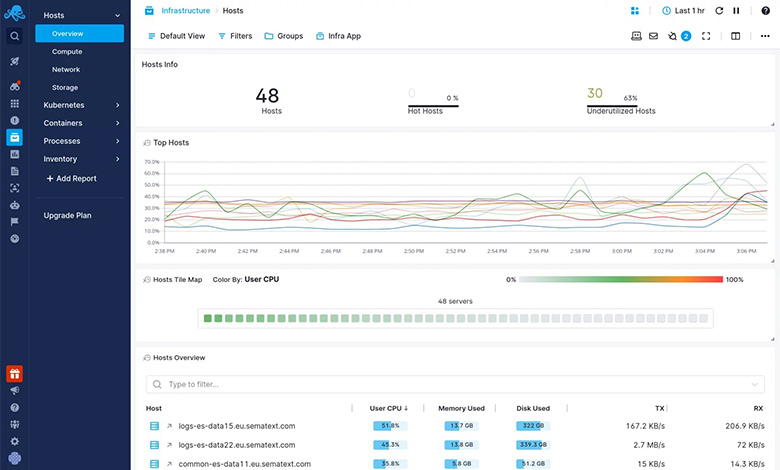The width and height of the screenshot is (780, 470).
Task: Open the settings gear icon in sidebar
Action: (x=15, y=441)
